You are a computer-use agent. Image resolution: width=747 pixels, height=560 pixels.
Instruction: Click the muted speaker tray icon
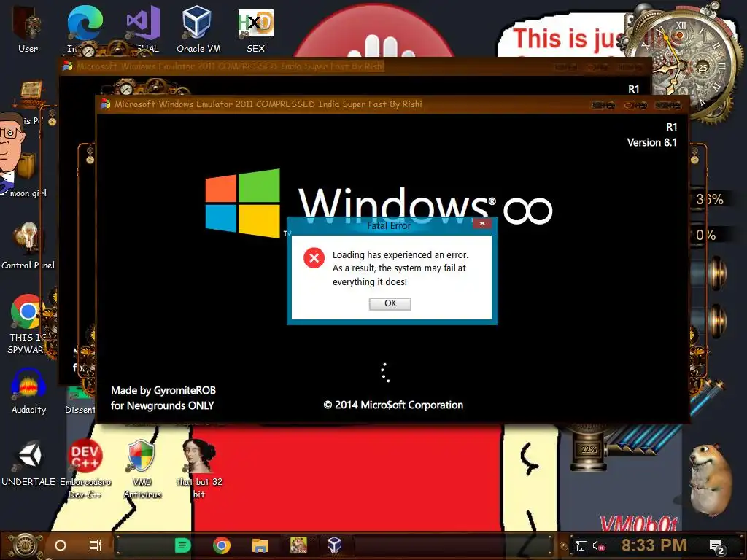598,545
